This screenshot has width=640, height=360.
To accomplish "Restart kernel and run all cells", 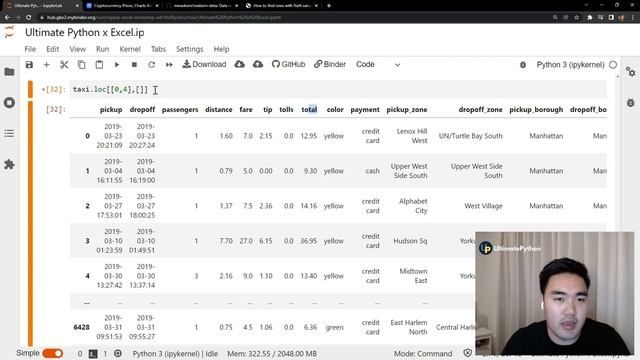I will tap(169, 64).
